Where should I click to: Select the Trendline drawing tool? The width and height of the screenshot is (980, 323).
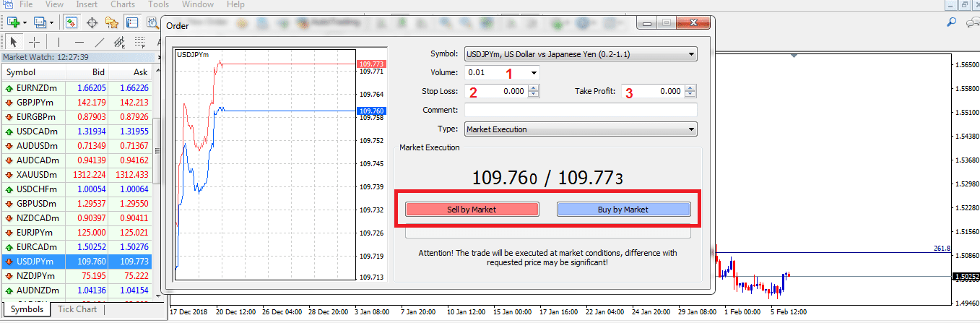click(100, 41)
